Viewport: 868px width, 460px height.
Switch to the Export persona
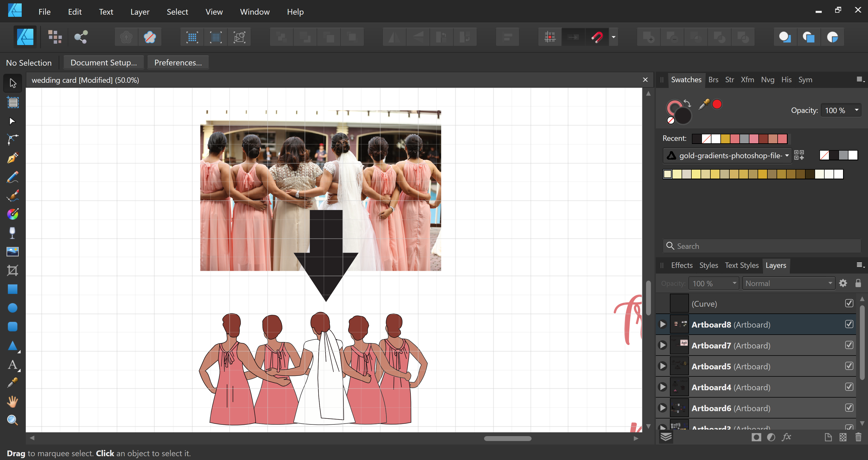[81, 37]
